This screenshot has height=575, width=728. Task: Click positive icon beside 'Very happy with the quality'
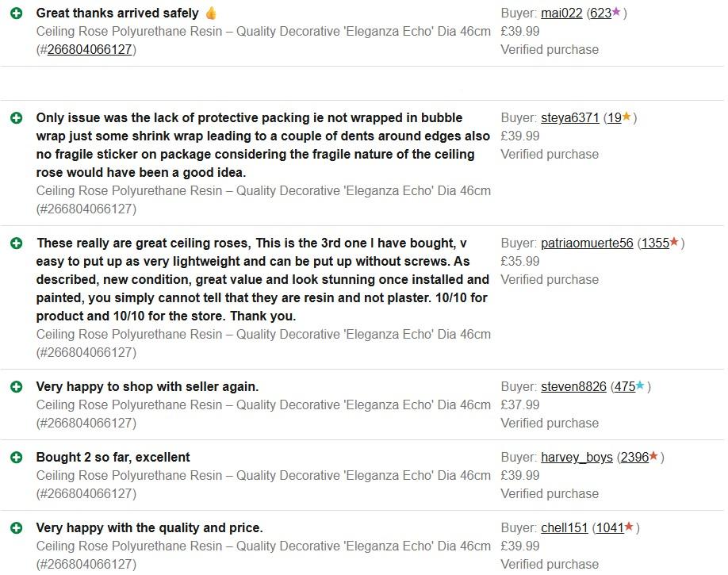click(16, 528)
